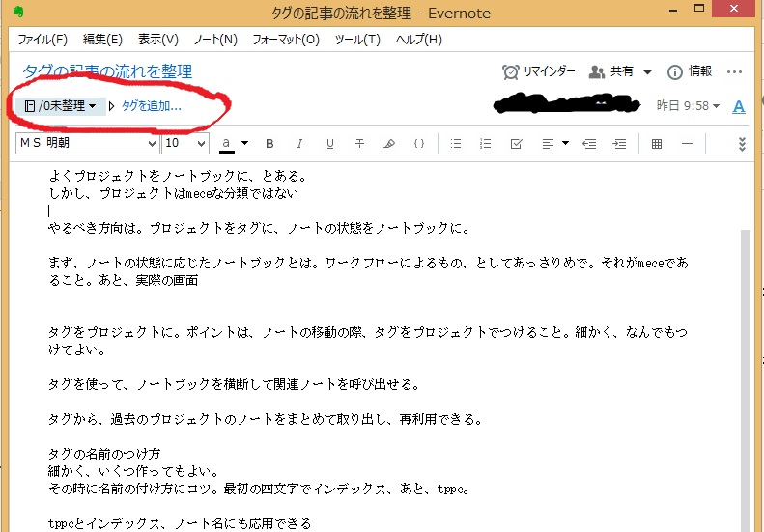This screenshot has height=532, width=764.
Task: Open the ファイル(F) menu
Action: click(42, 39)
